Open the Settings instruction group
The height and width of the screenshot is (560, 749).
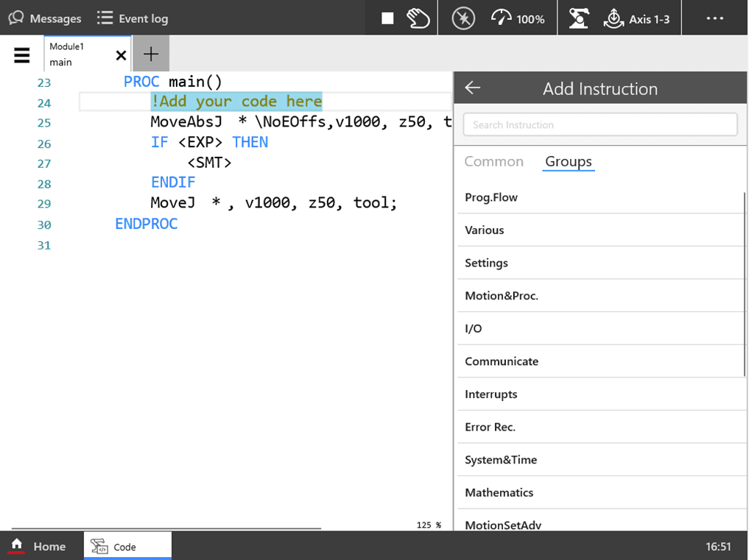[600, 263]
